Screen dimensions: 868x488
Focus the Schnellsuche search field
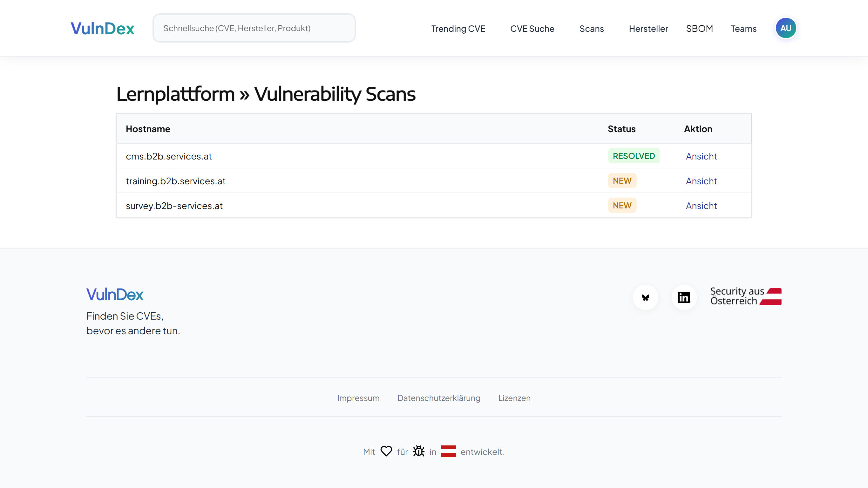click(x=254, y=28)
